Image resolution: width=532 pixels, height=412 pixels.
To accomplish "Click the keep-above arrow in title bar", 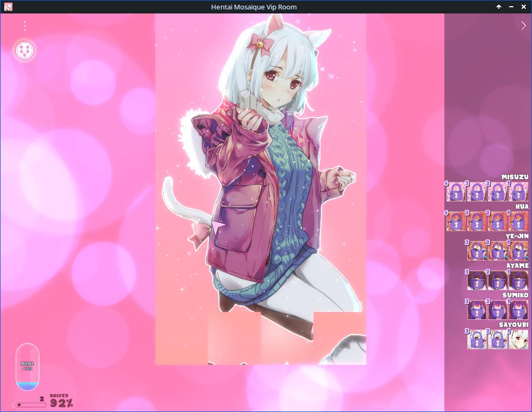I will tap(499, 7).
